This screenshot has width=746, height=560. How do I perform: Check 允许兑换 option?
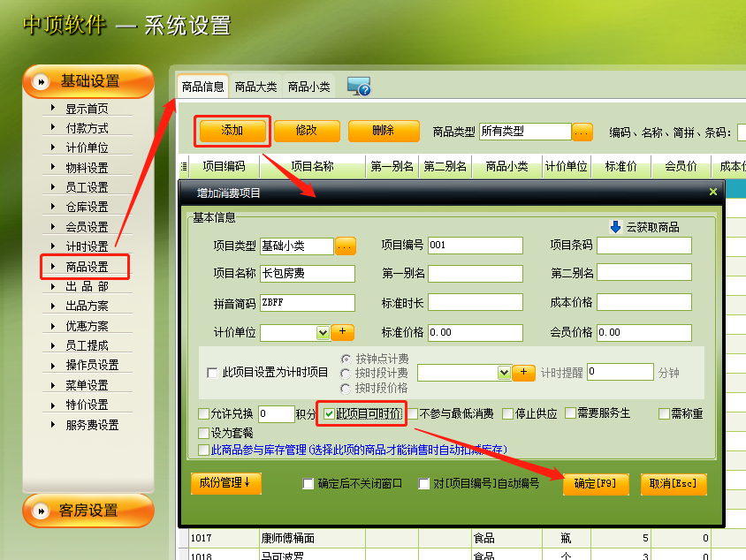tap(203, 413)
